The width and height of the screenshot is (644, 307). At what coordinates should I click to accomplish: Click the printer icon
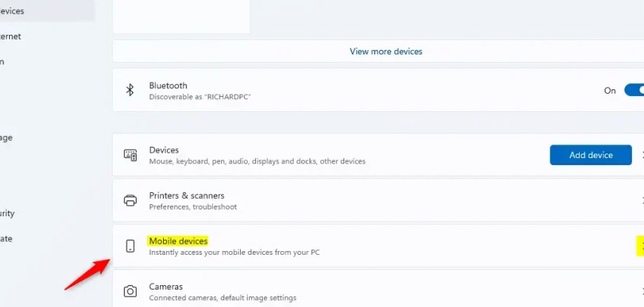pyautogui.click(x=130, y=200)
